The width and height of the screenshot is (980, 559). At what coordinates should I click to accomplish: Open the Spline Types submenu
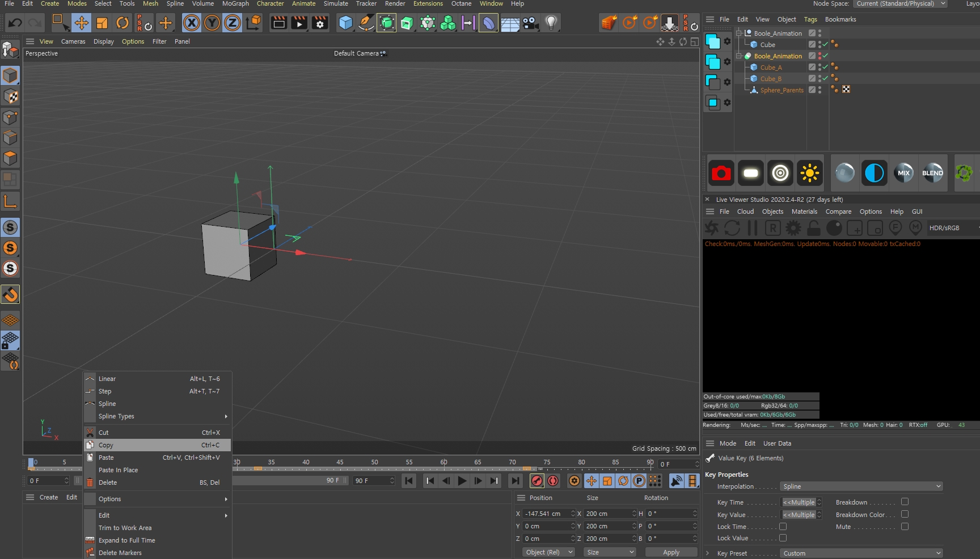pos(157,416)
